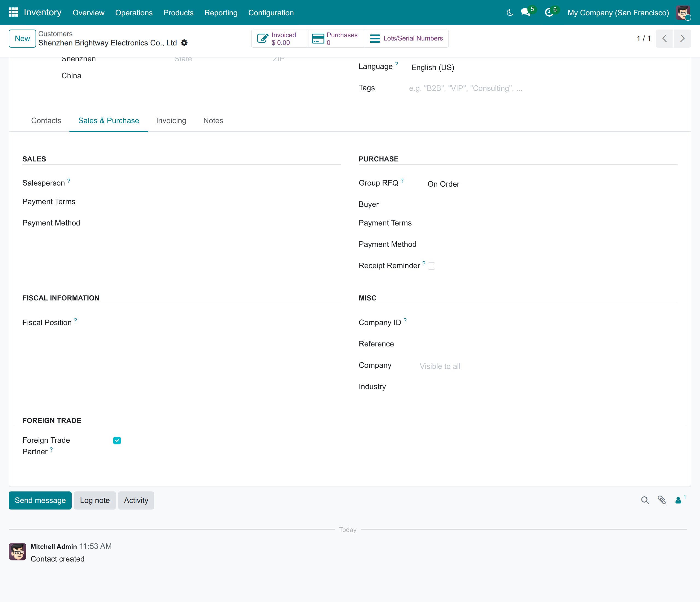The height and width of the screenshot is (602, 700).
Task: Open user avatar menu in navbar
Action: click(683, 13)
